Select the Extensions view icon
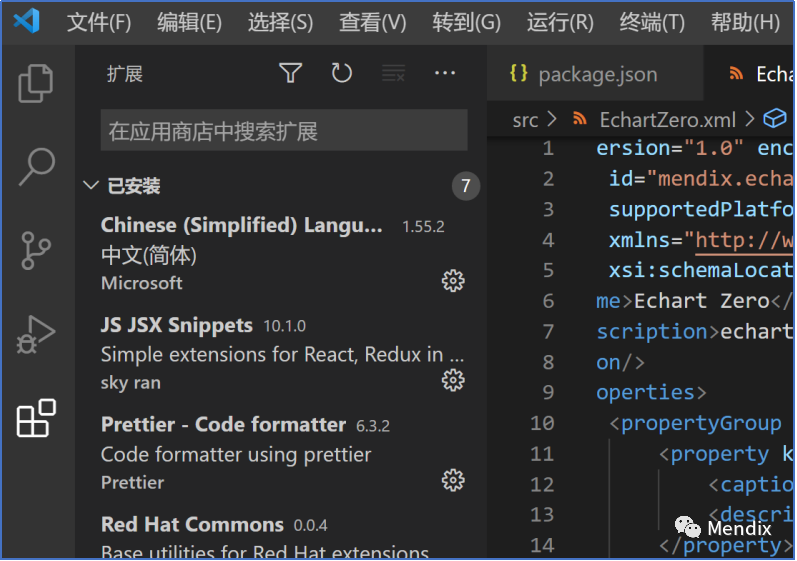Image resolution: width=797 pixels, height=561 pixels. pos(36,418)
